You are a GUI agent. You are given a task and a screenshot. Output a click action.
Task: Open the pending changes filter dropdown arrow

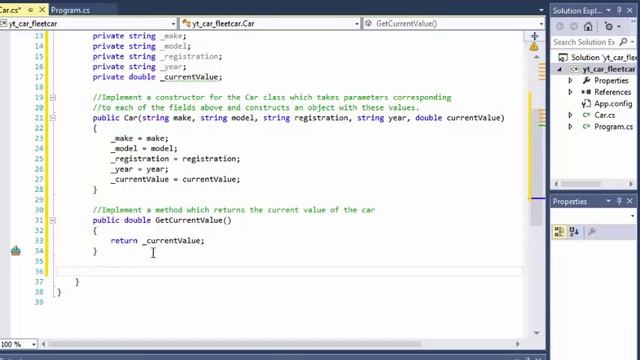point(619,27)
